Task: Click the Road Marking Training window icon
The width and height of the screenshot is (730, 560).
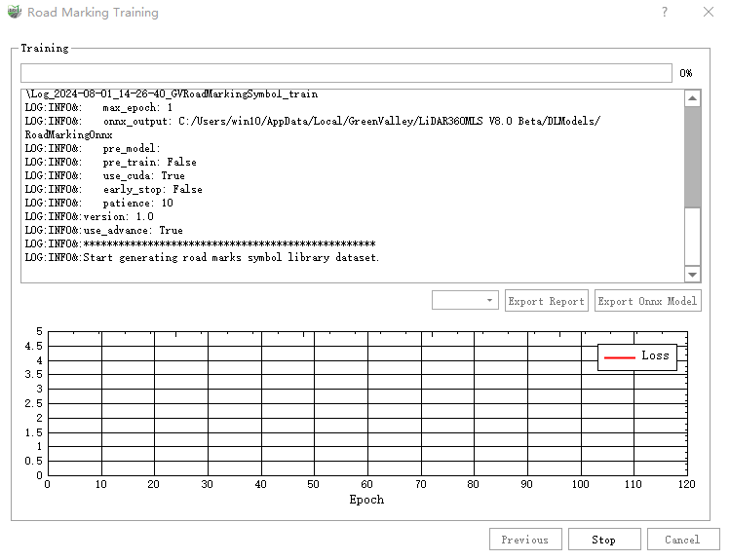Action: [x=13, y=13]
